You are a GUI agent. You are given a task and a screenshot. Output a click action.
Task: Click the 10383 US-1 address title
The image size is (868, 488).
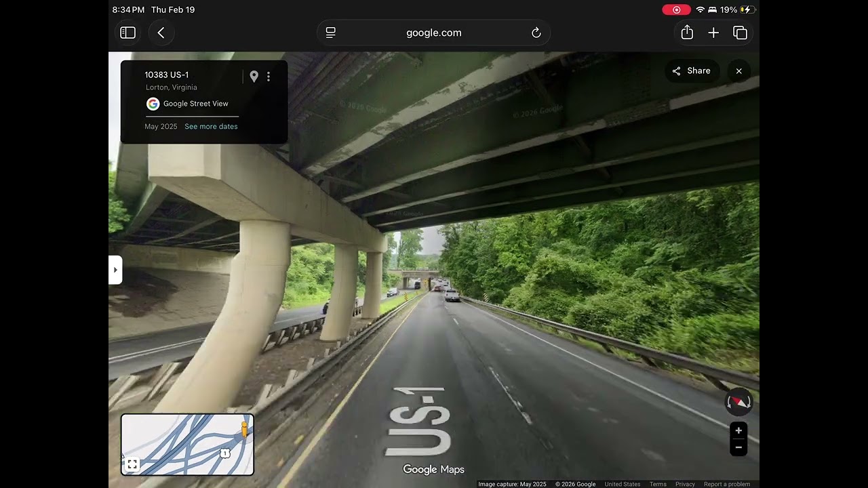tap(167, 75)
